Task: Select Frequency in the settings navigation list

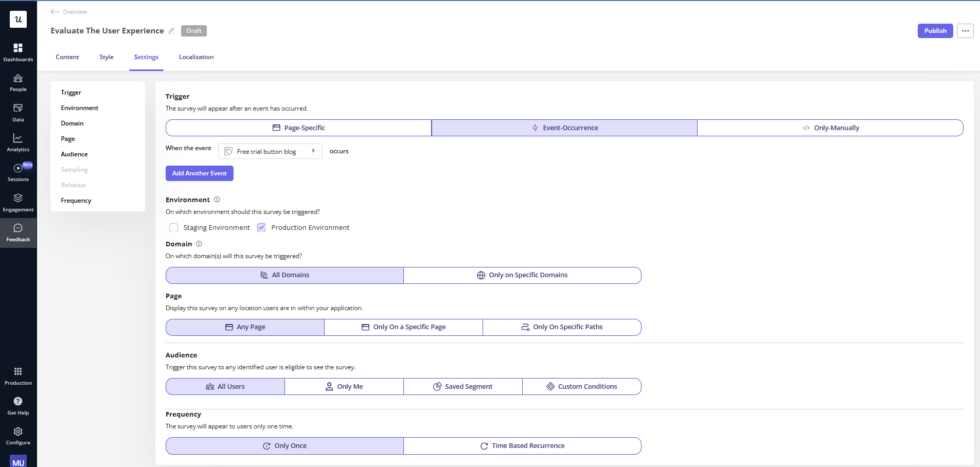Action: click(76, 200)
